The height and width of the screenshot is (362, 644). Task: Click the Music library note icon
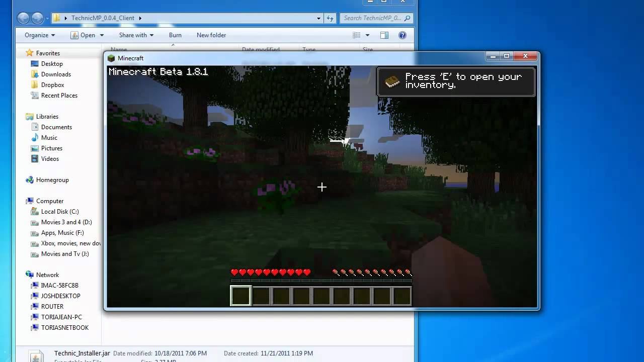click(x=35, y=138)
